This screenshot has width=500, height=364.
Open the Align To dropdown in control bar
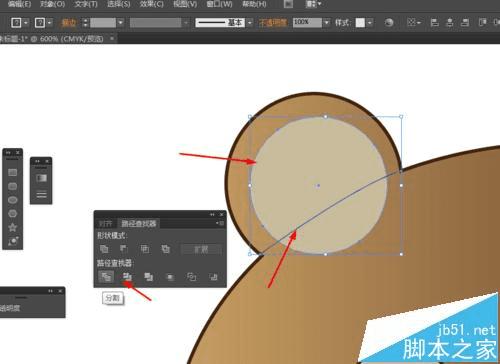(414, 23)
